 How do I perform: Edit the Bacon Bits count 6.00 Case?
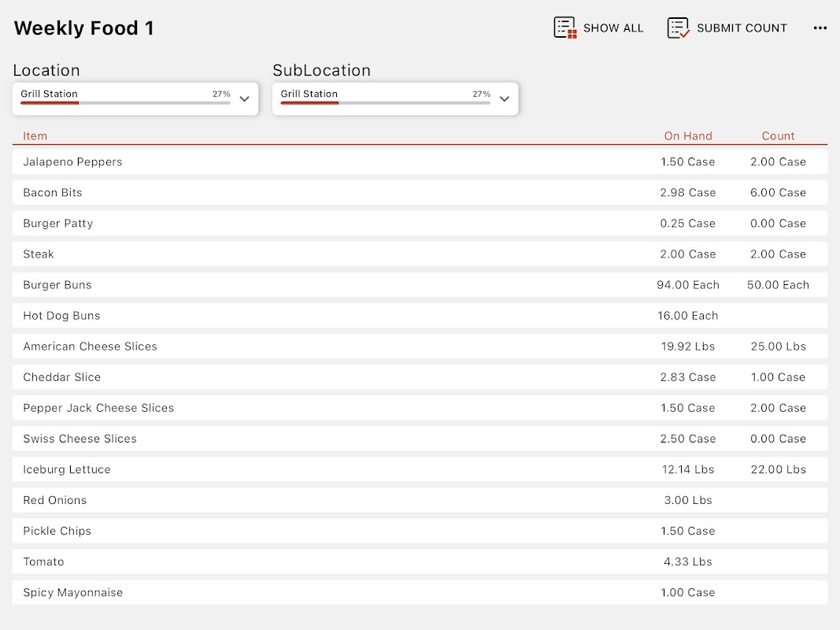(778, 192)
